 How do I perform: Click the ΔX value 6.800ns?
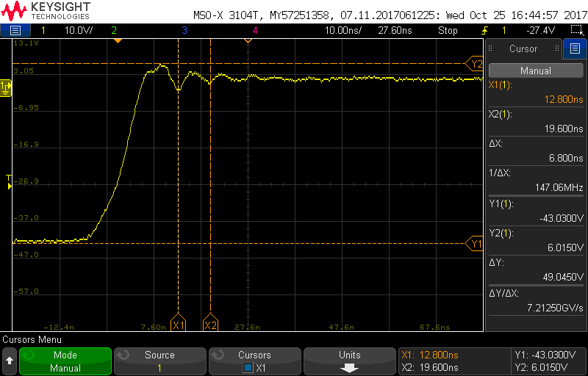566,159
